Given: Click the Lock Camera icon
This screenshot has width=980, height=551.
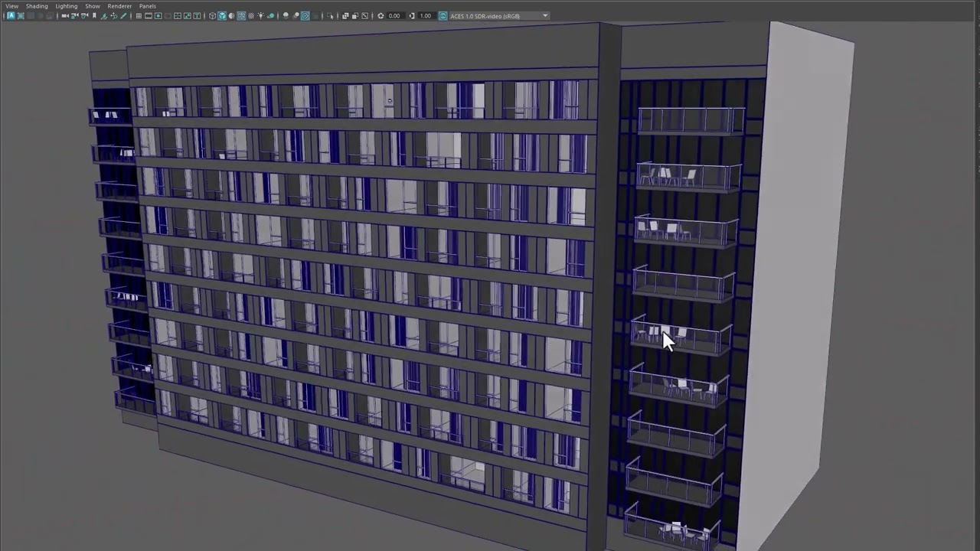Looking at the screenshot, I should point(75,15).
